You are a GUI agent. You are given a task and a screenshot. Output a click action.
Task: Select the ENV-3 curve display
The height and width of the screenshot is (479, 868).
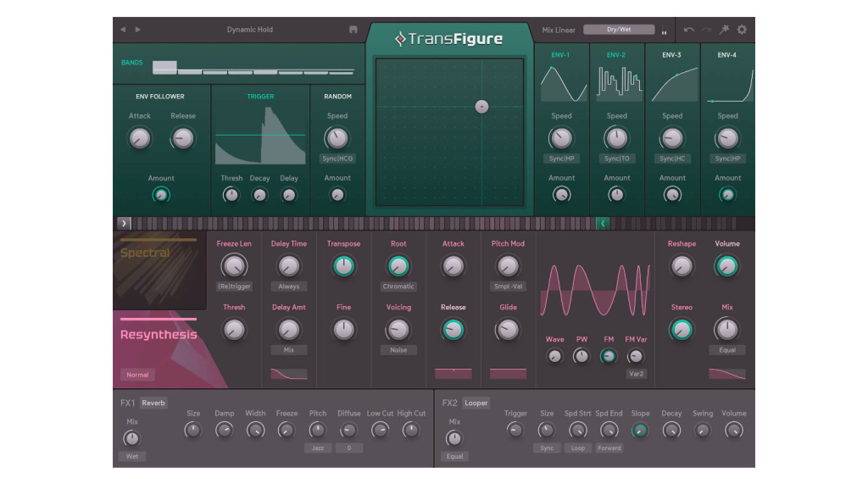tap(675, 84)
